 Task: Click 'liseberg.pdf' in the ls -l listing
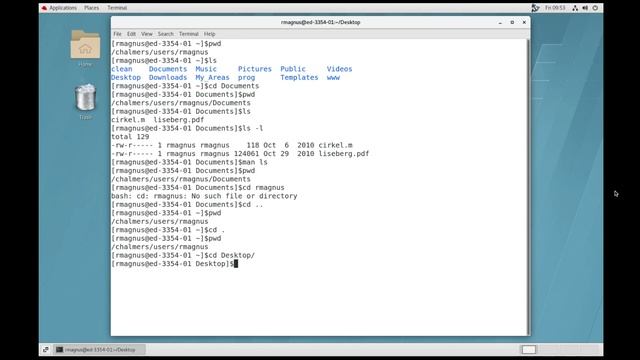tap(344, 154)
